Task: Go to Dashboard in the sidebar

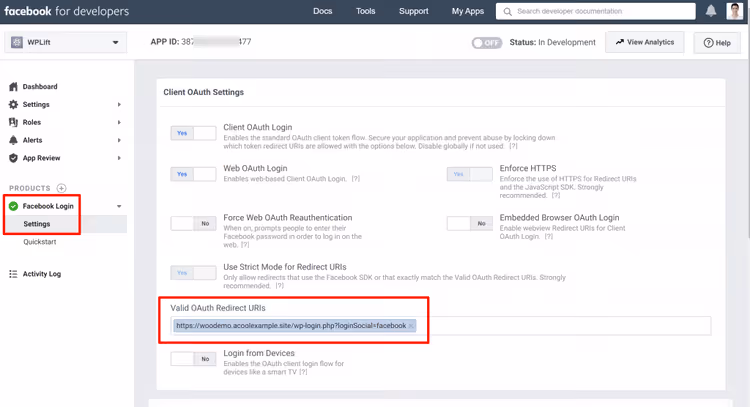Action: [40, 87]
